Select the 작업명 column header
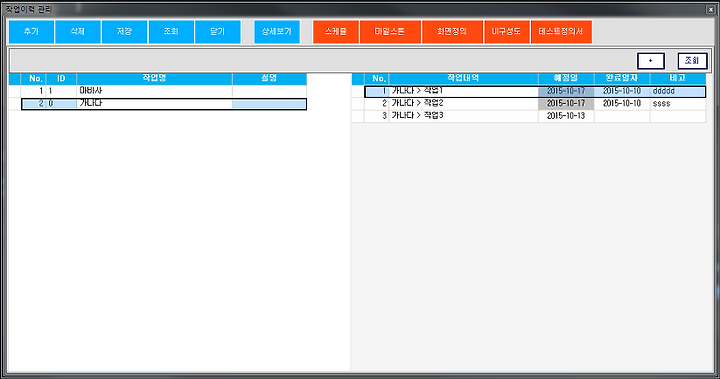The width and height of the screenshot is (720, 379). (154, 79)
